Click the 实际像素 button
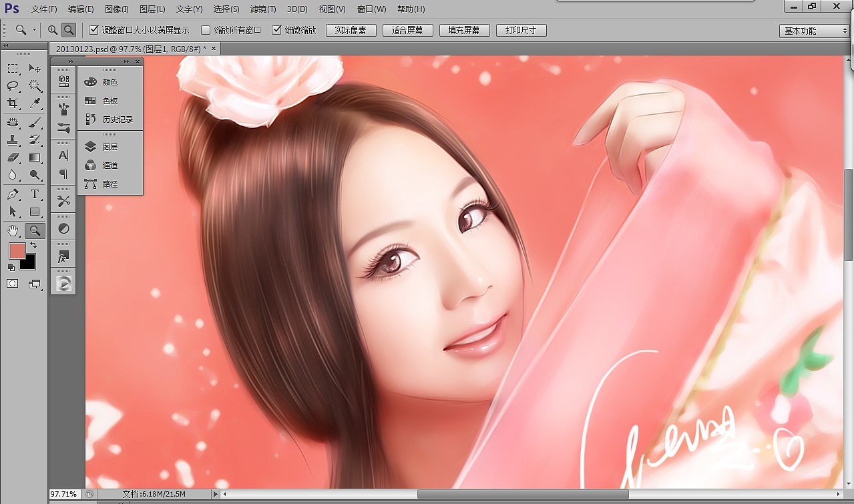854x504 pixels. click(351, 31)
